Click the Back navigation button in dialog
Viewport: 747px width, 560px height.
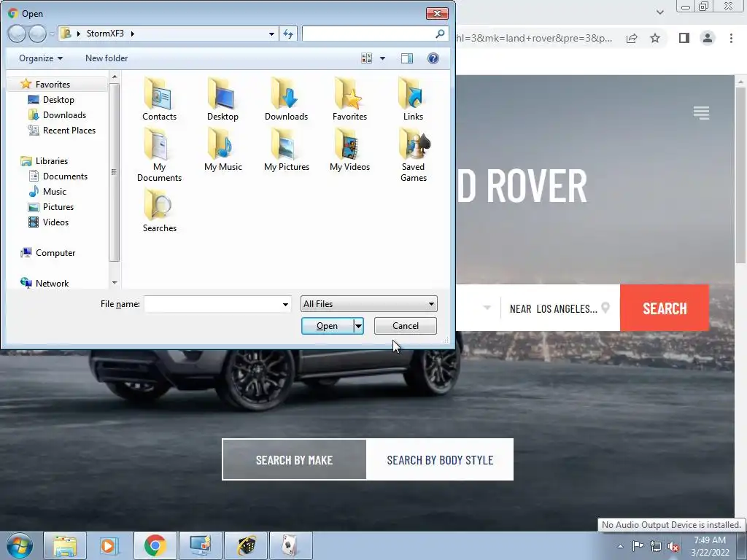(x=17, y=34)
